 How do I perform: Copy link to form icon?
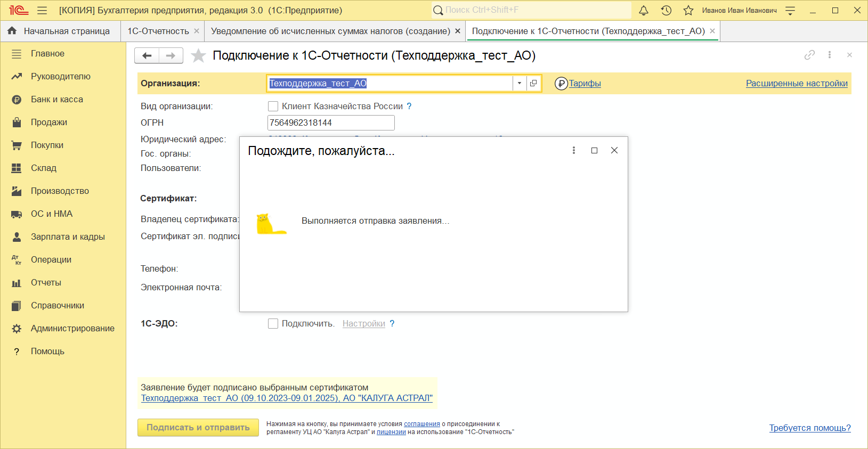[809, 55]
